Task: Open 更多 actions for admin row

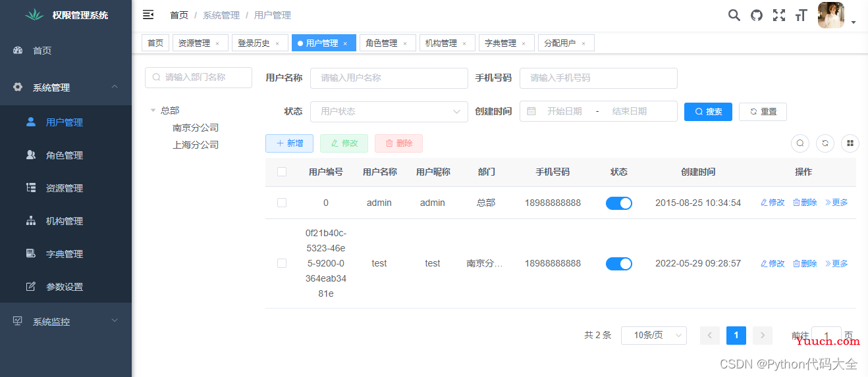Action: click(x=837, y=203)
